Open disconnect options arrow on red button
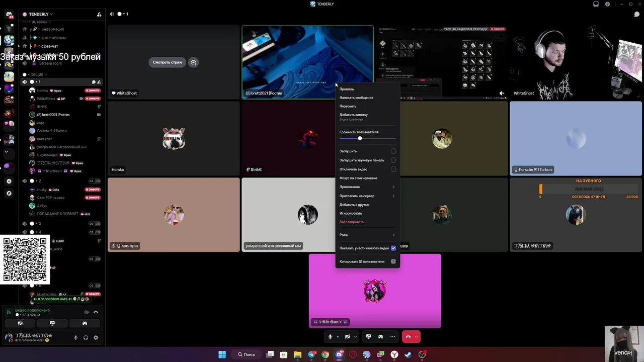Screen dimensions: 644x362 click(417, 337)
